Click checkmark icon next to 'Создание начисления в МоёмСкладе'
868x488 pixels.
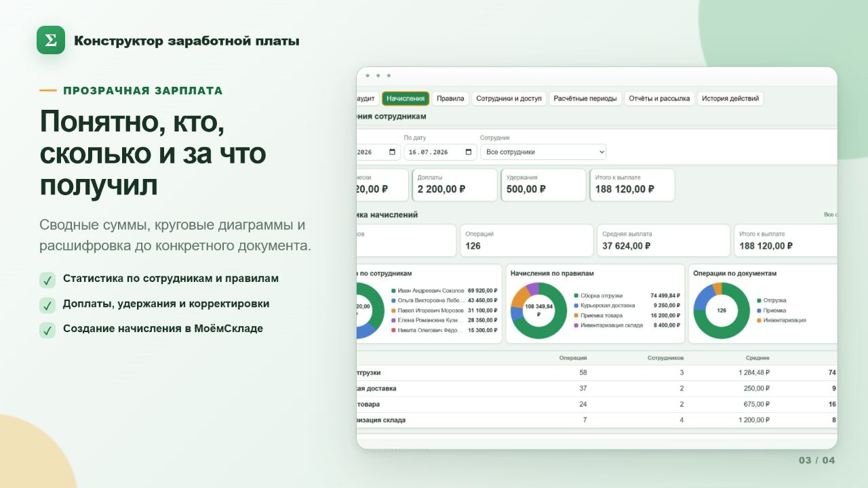click(x=47, y=330)
